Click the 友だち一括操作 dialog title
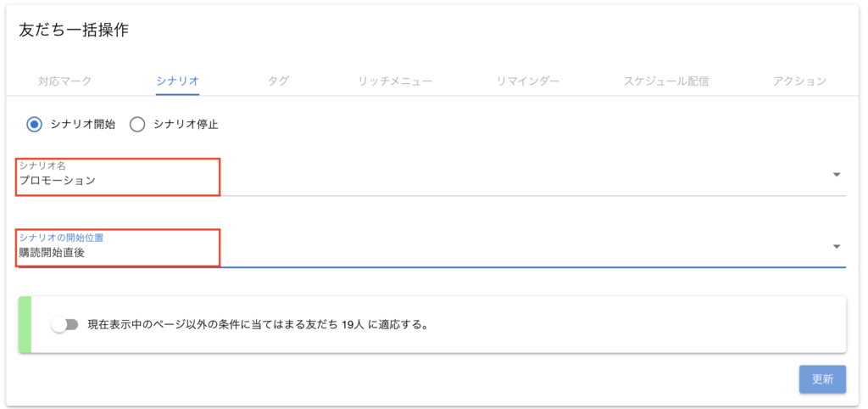 point(74,31)
